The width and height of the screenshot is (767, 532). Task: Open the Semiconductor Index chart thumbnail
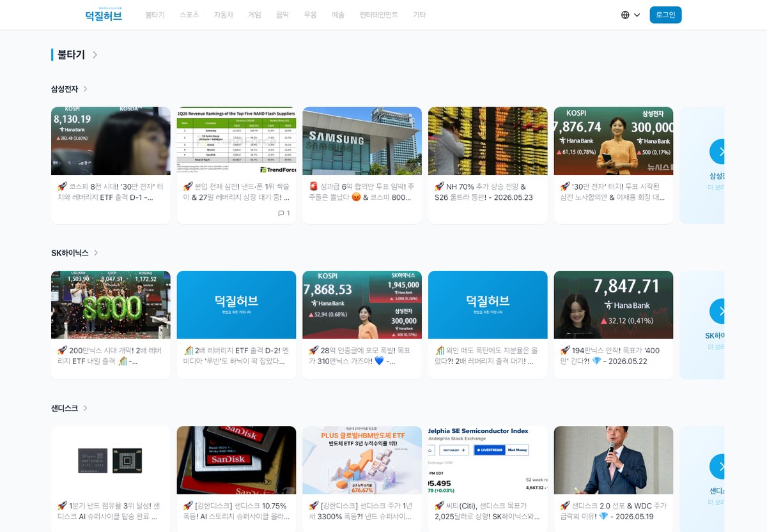[488, 460]
